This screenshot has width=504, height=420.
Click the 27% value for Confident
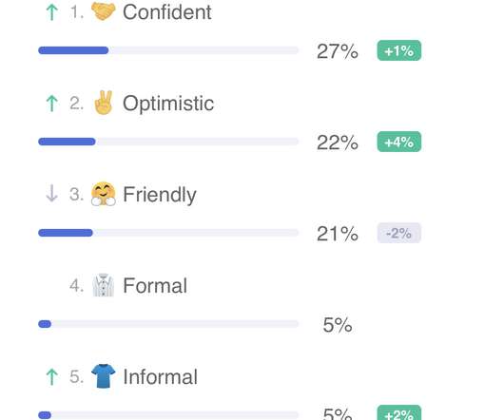[338, 51]
